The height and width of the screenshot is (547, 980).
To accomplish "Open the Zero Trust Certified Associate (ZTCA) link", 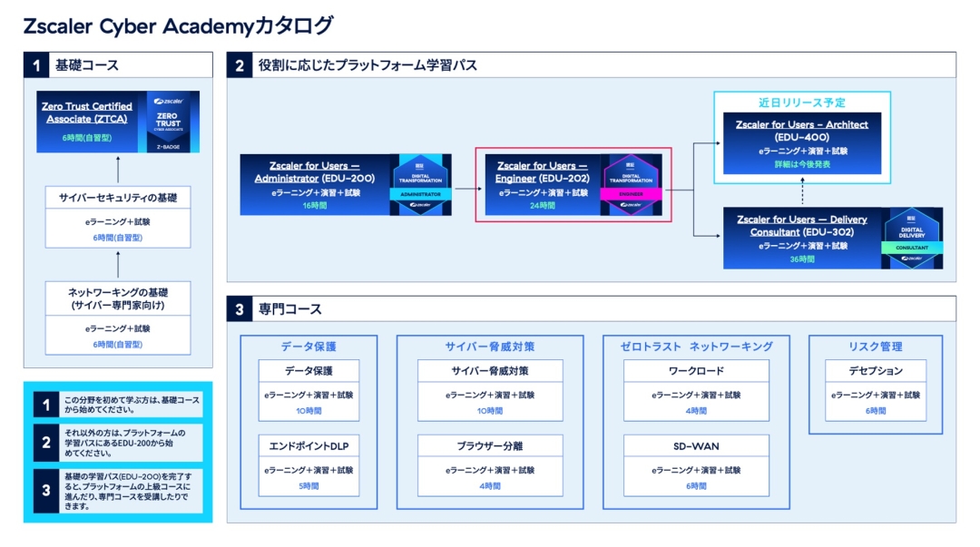I will 87,112.
